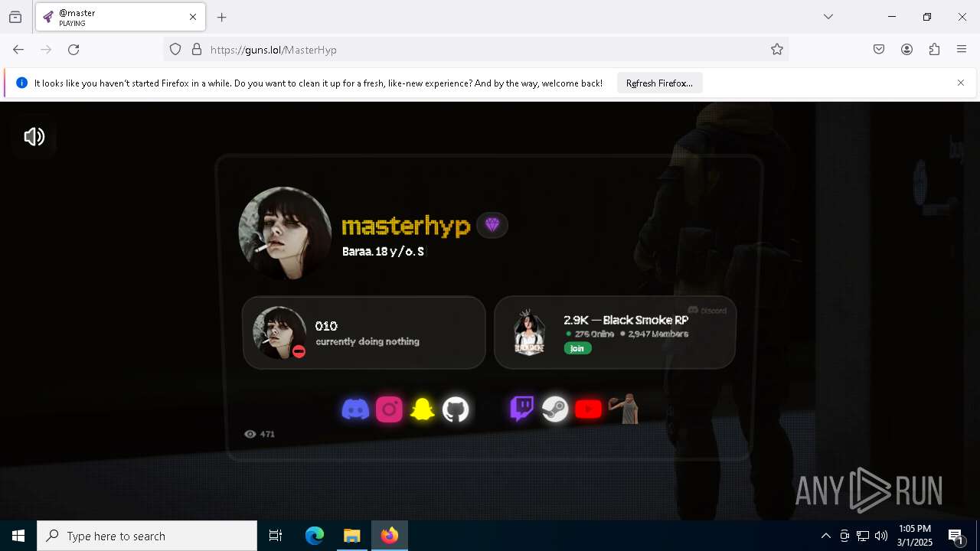The width and height of the screenshot is (980, 551).
Task: Open the Discord social icon
Action: (355, 409)
